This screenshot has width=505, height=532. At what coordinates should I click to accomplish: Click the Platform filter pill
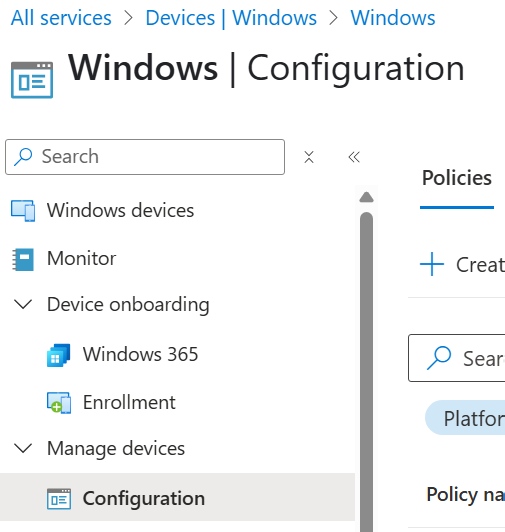pos(465,418)
